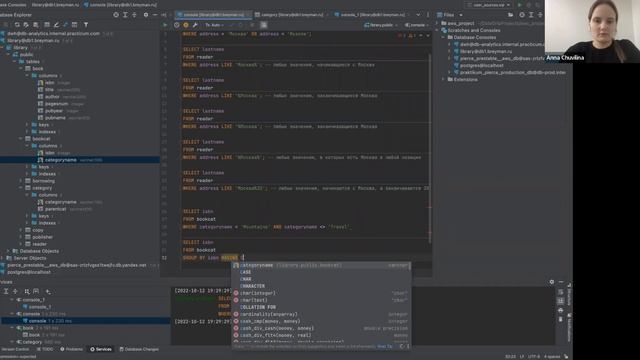Open the Services panel gear settings
The height and width of the screenshot is (360, 640).
(x=552, y=282)
